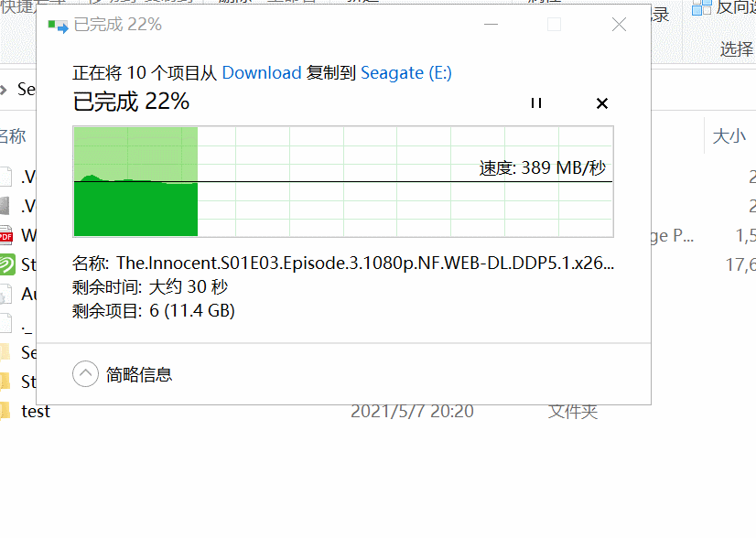
Task: Select the file name text in dialog
Action: [365, 263]
